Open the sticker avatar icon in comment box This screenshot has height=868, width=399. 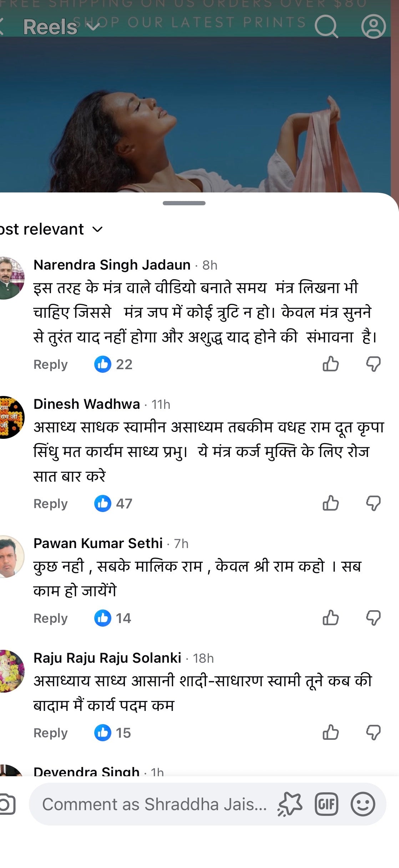290,804
